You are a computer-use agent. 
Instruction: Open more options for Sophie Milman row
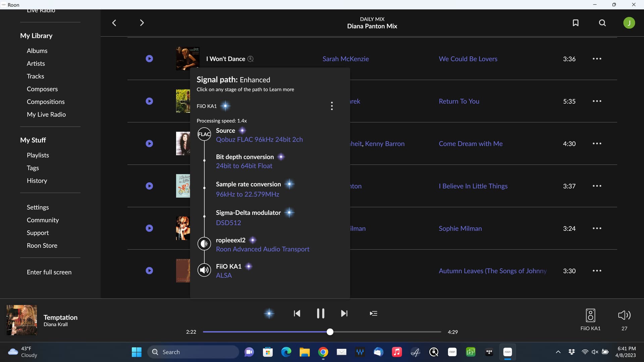(597, 228)
